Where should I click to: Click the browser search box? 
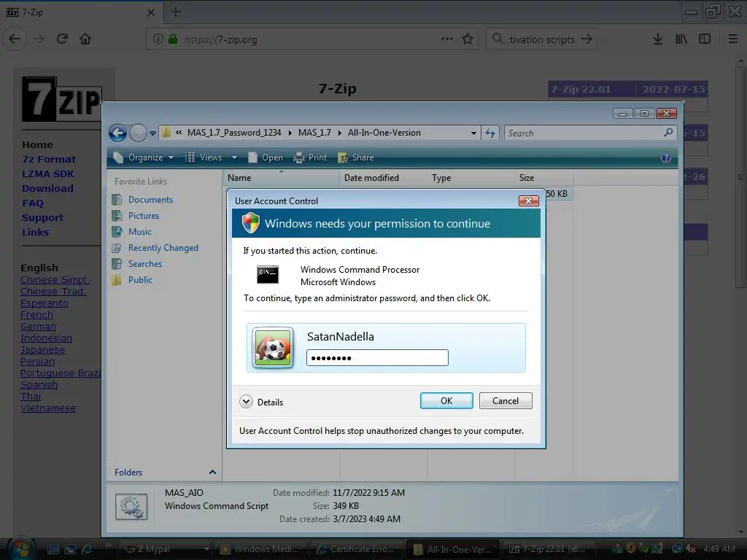pos(542,39)
